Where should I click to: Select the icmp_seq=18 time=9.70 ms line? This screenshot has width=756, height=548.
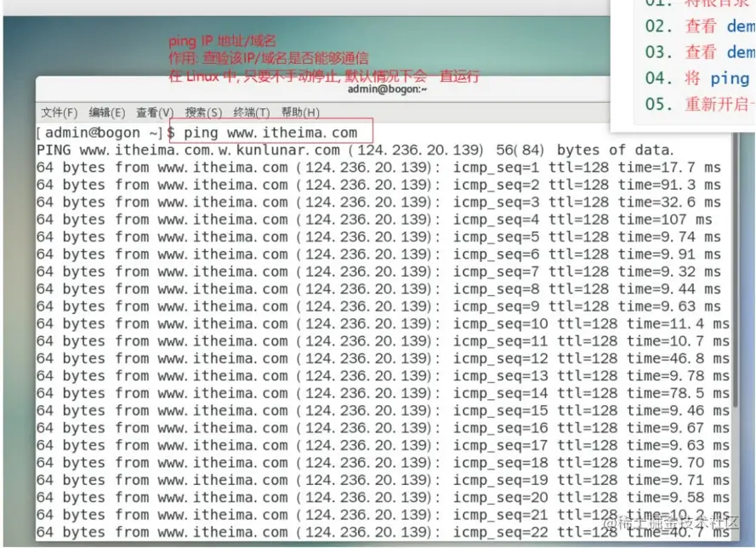tap(383, 463)
